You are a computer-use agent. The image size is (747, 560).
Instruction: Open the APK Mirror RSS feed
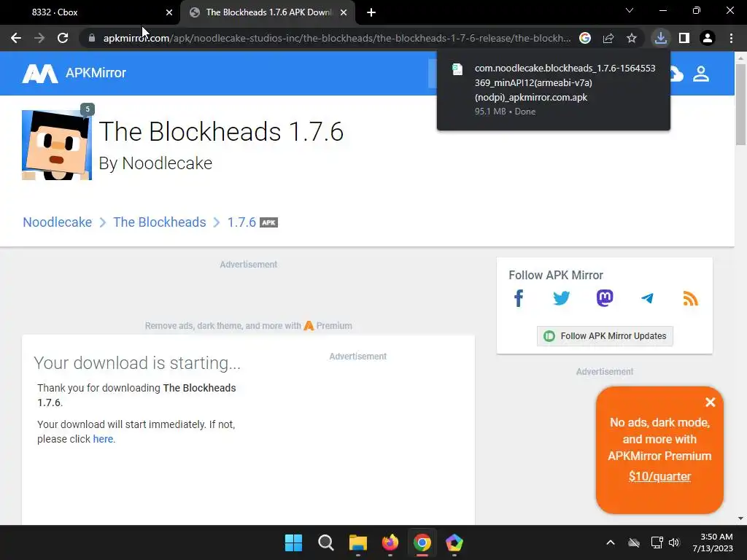(x=690, y=298)
